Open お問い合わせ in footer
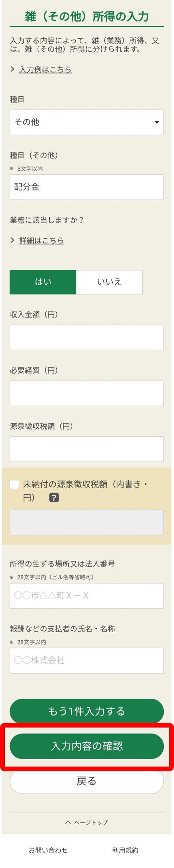The width and height of the screenshot is (174, 868). coord(48,850)
